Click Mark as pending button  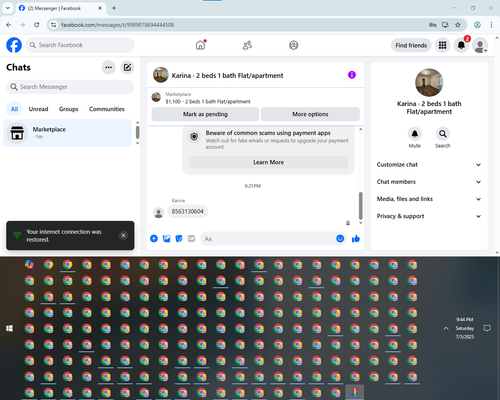(205, 114)
